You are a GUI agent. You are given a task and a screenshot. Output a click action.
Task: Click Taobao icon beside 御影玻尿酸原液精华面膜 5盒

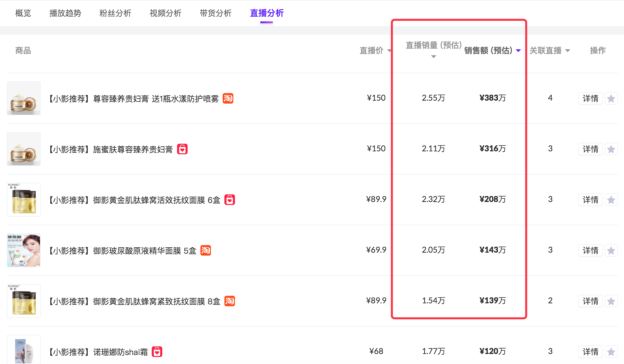pyautogui.click(x=206, y=250)
